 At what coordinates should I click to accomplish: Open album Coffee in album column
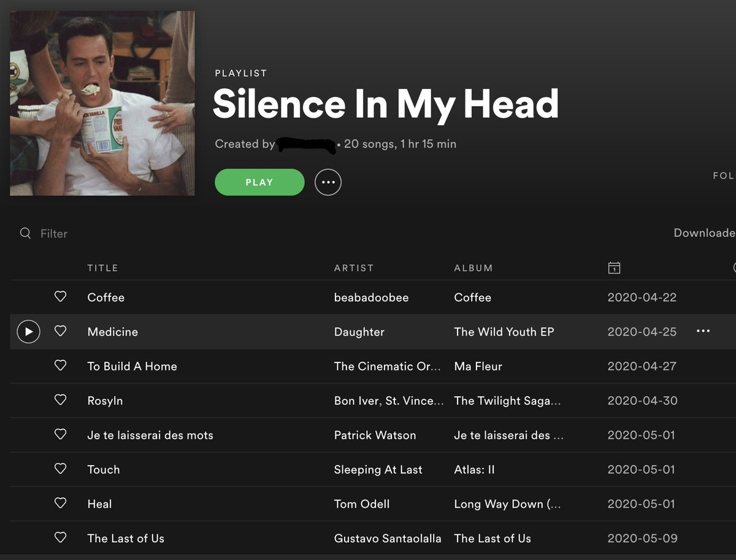pos(472,297)
